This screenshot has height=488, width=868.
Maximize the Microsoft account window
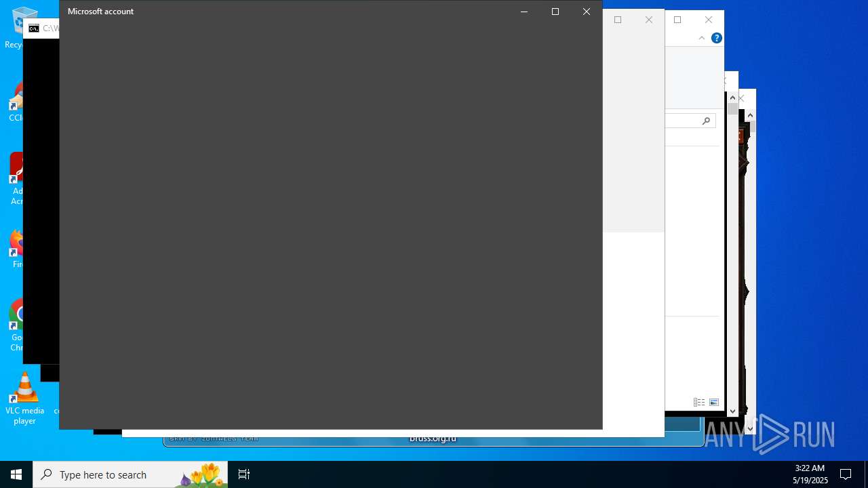click(555, 12)
